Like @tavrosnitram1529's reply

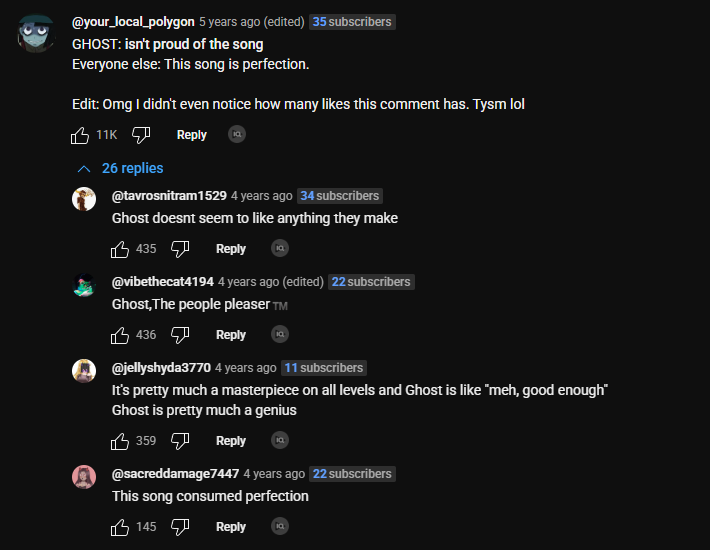pyautogui.click(x=120, y=248)
